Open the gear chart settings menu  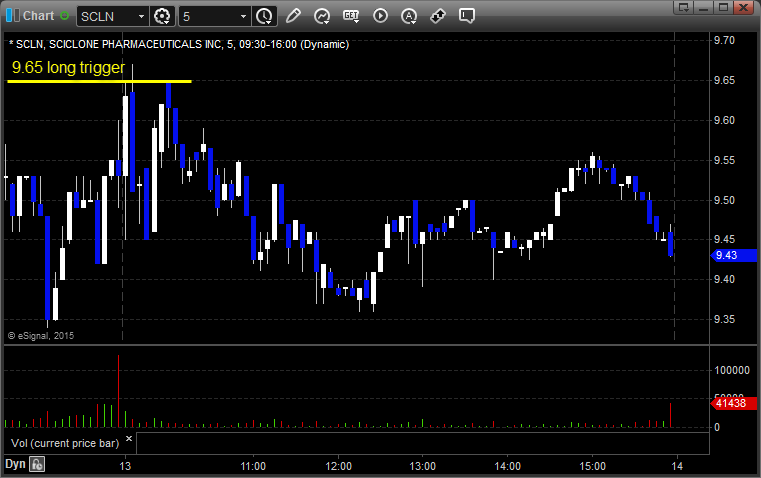coord(162,16)
